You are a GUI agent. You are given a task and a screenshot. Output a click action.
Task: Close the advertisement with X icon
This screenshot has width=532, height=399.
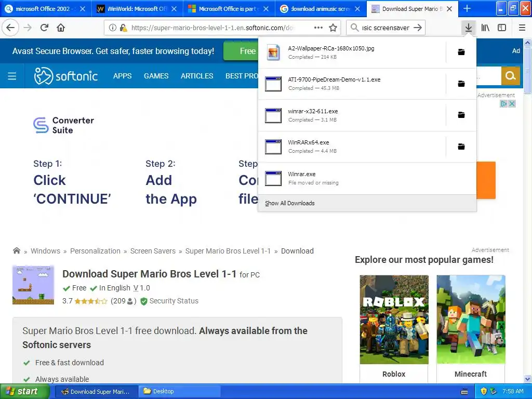[512, 103]
